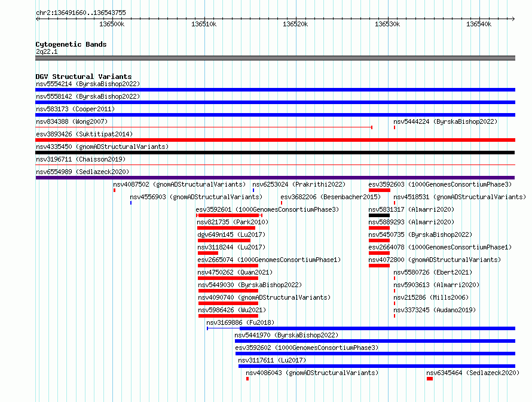Select the nsv5903613 (Almarri2020) label
This screenshot has width=532, height=402.
(x=436, y=285)
